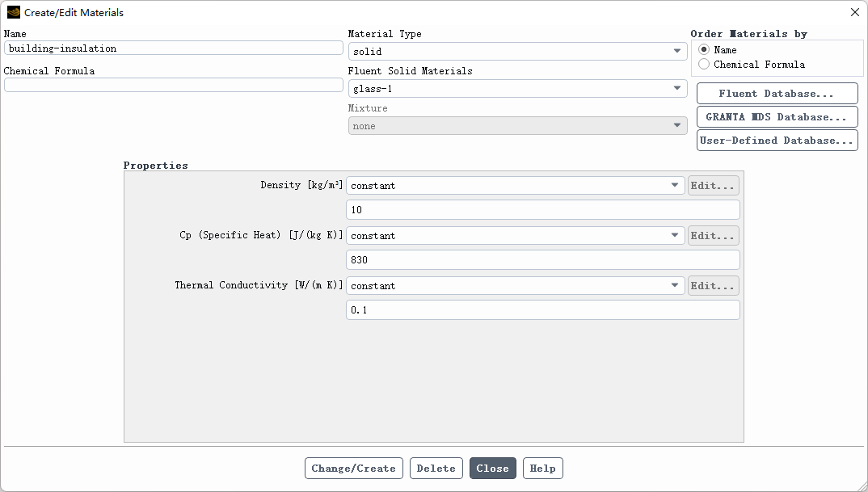Select the Name ordering radio button
The width and height of the screenshot is (868, 492).
pos(704,50)
